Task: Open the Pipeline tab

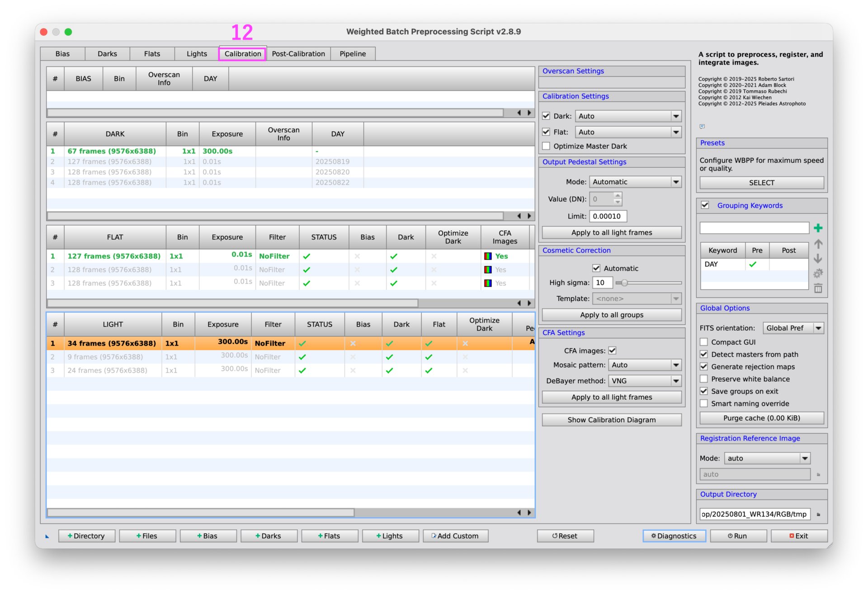Action: pyautogui.click(x=353, y=54)
